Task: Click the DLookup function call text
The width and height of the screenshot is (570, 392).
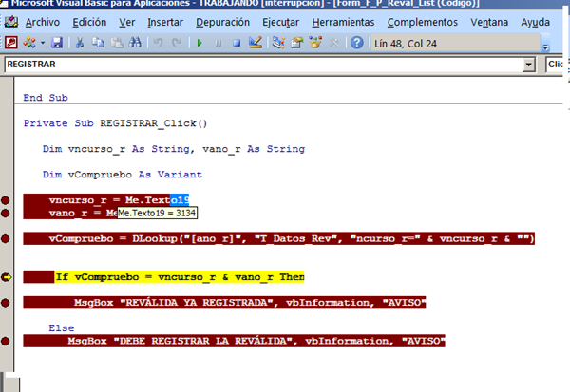Action: (x=333, y=238)
